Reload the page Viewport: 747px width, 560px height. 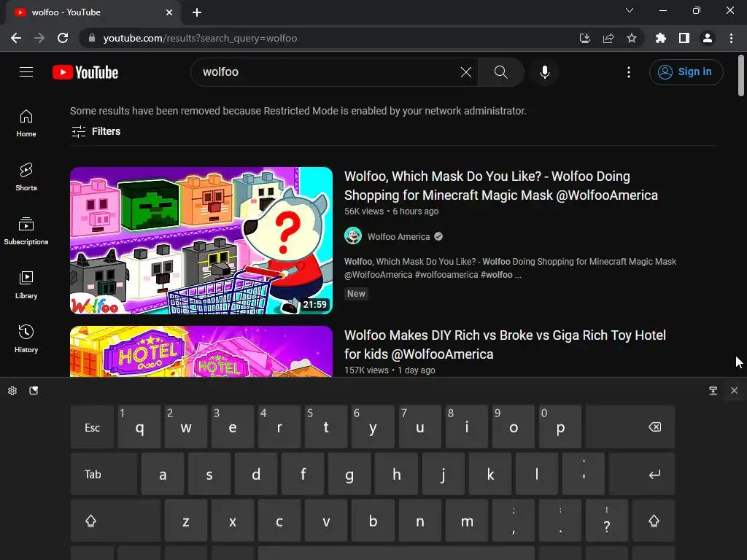tap(63, 38)
